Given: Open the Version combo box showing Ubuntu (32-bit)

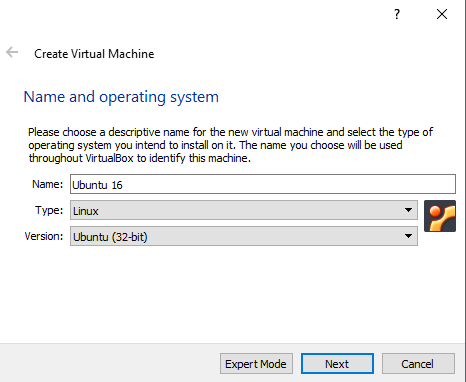Looking at the screenshot, I should (244, 236).
